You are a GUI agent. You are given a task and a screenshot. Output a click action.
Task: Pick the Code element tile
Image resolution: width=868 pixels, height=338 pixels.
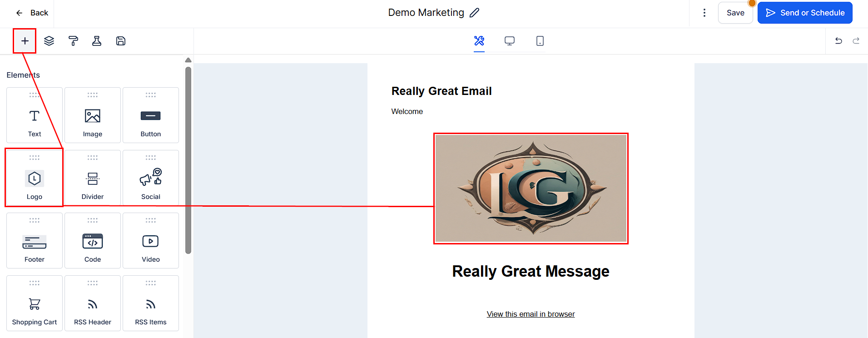(x=93, y=241)
